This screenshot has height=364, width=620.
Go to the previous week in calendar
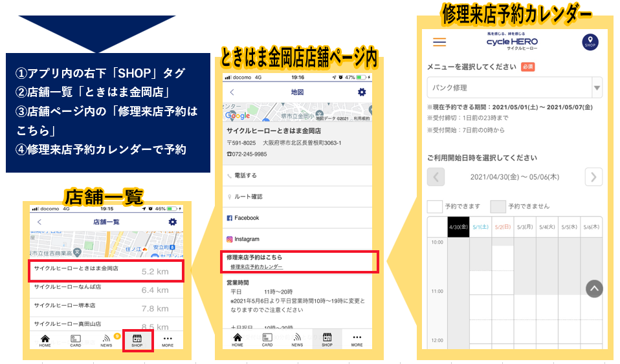[436, 177]
